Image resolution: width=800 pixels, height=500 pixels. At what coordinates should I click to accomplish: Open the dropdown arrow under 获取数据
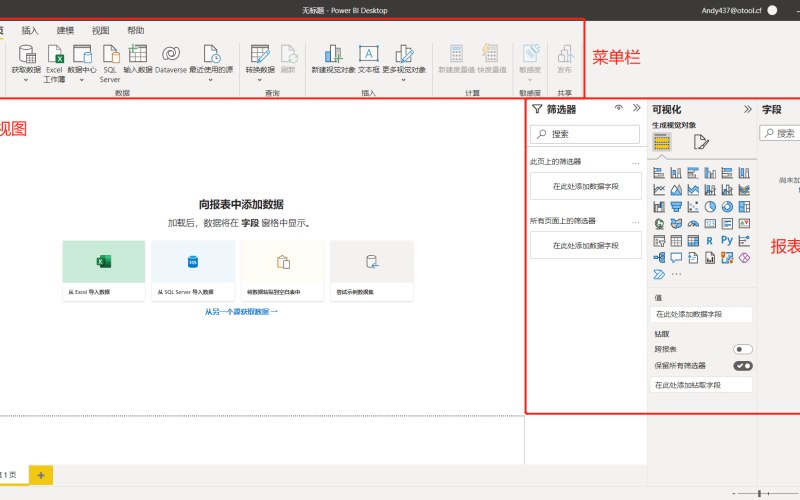(x=26, y=80)
